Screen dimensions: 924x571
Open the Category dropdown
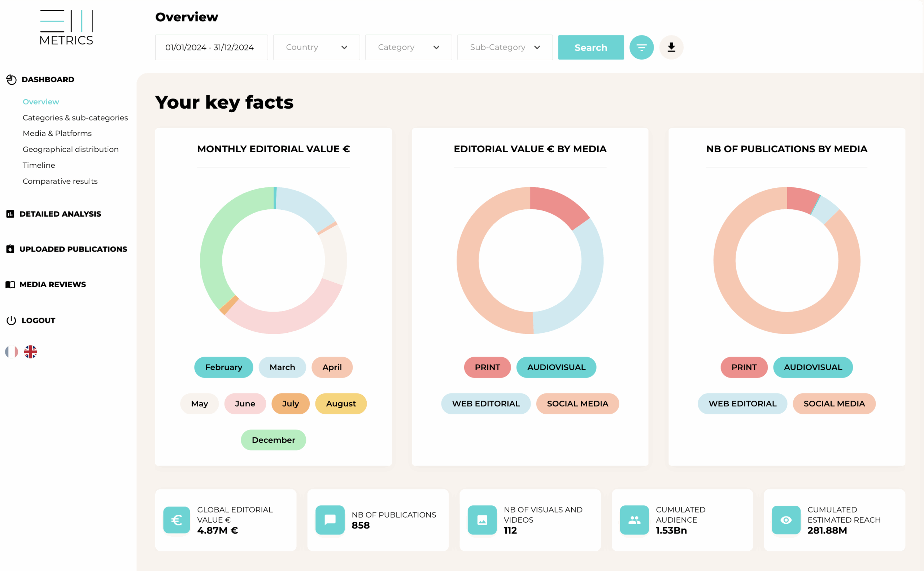click(409, 47)
